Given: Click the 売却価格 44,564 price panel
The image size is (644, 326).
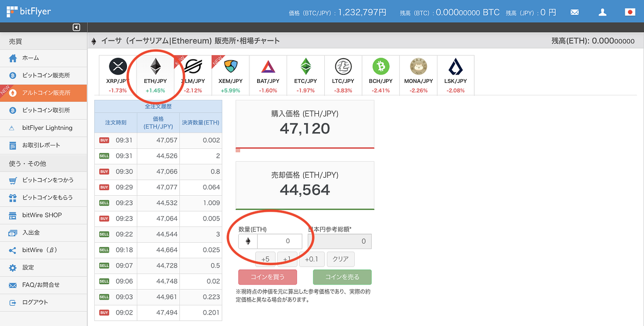Looking at the screenshot, I should click(305, 185).
